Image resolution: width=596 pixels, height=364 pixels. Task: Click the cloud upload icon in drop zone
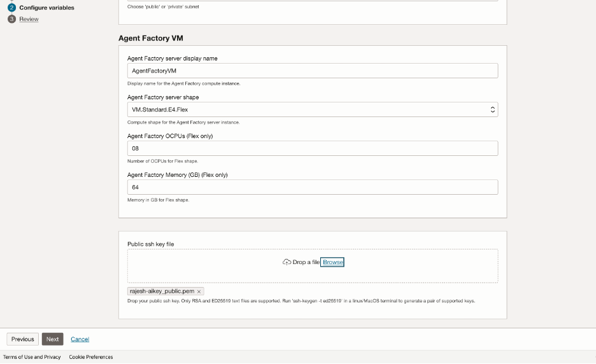[x=287, y=262]
